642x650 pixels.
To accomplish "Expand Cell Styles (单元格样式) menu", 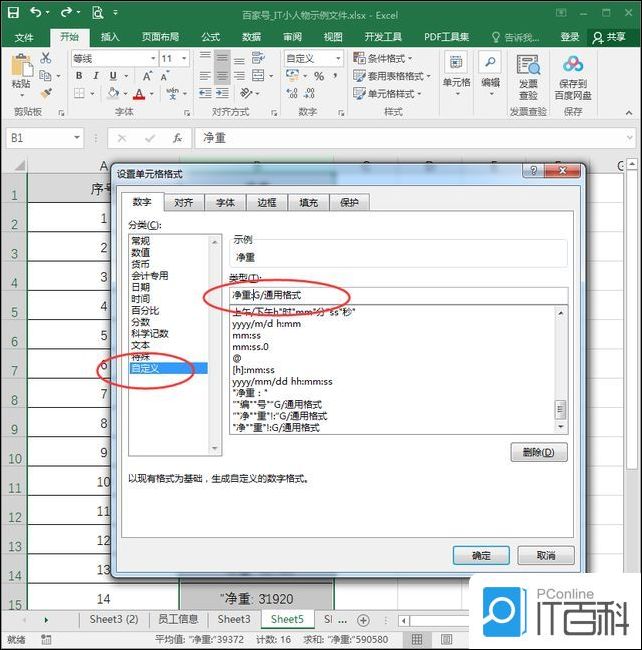I will pyautogui.click(x=388, y=94).
